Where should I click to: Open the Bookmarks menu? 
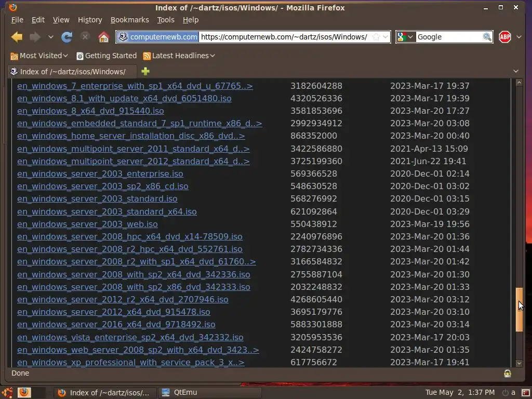tap(129, 20)
